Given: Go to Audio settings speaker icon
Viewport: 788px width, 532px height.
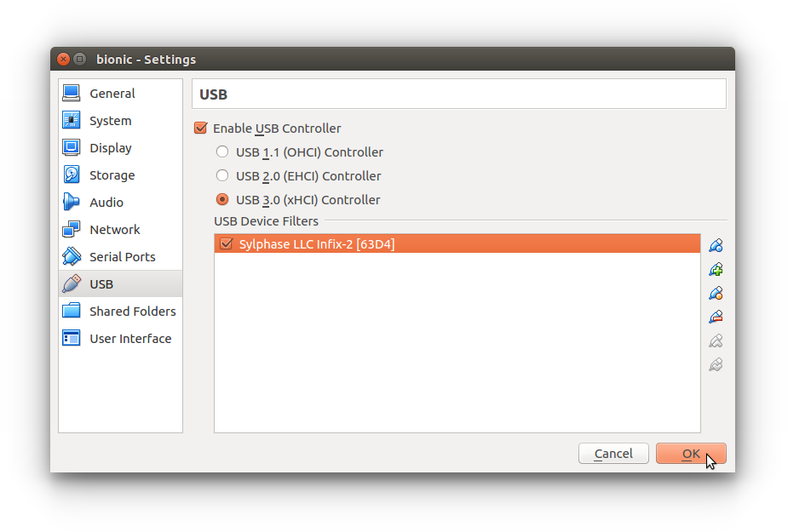Looking at the screenshot, I should [x=72, y=203].
